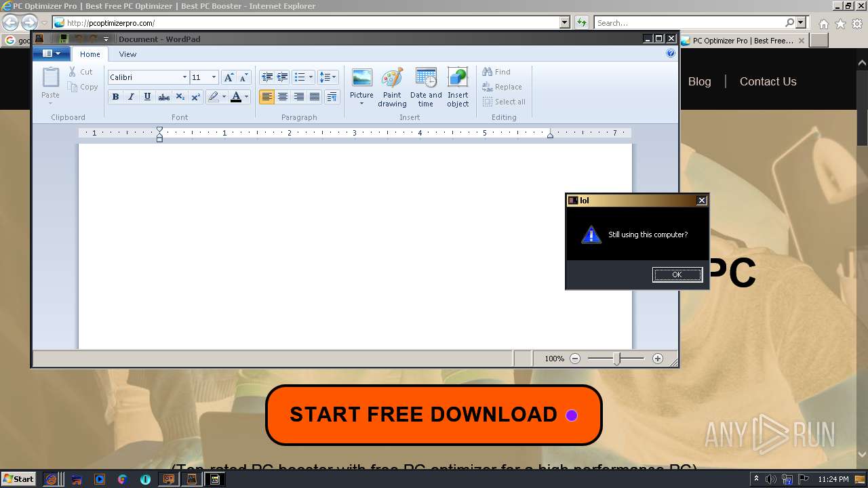
Task: Click START FREE DOWNLOAD button
Action: click(434, 415)
